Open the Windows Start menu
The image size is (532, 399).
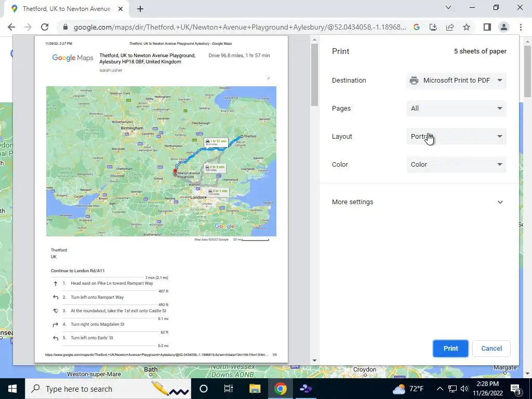coord(12,389)
